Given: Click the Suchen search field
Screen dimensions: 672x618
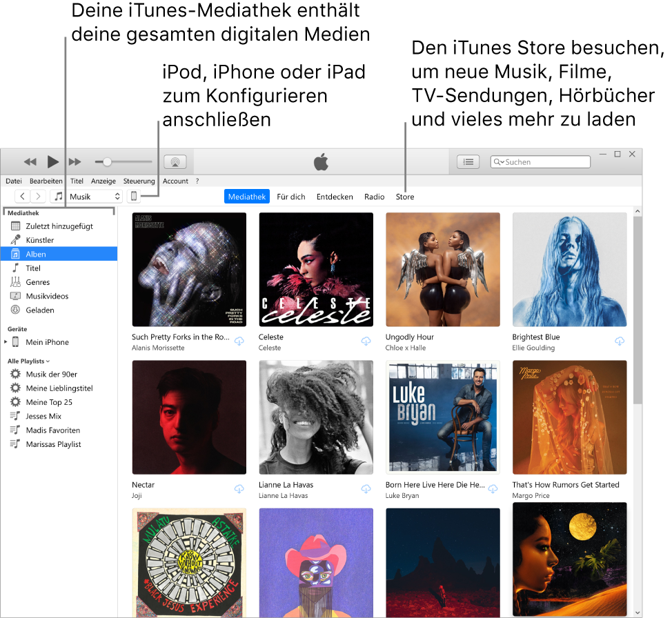Looking at the screenshot, I should (540, 162).
